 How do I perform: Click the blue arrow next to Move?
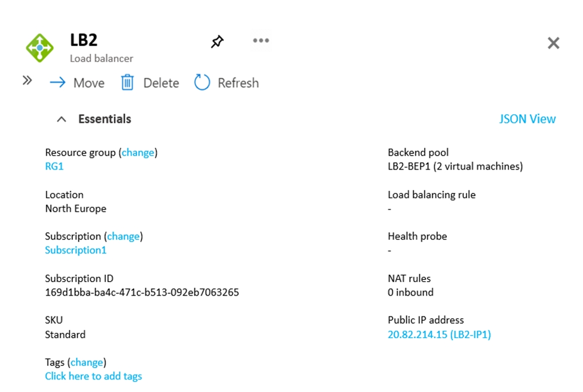[57, 83]
